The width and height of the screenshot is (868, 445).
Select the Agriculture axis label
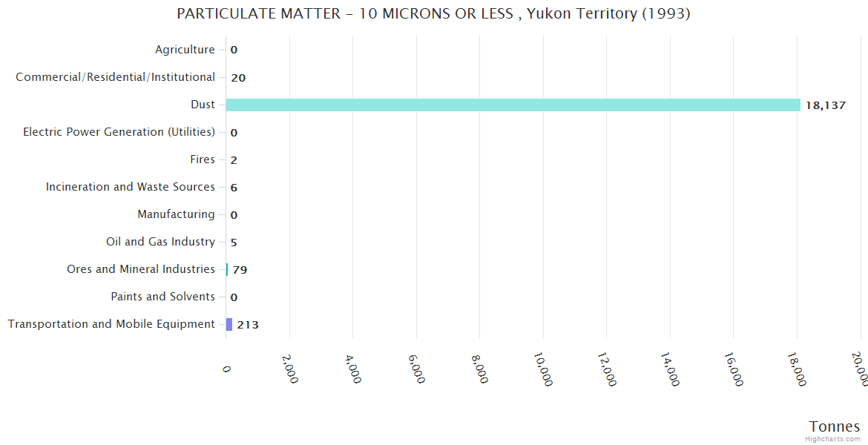click(x=185, y=50)
